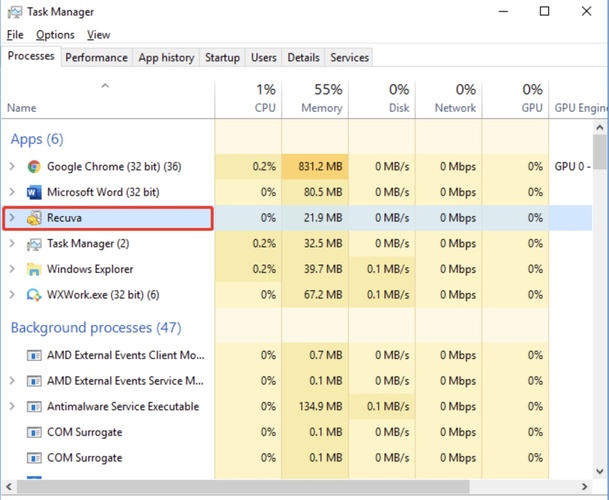Click the Task Manager process row icon

[34, 244]
